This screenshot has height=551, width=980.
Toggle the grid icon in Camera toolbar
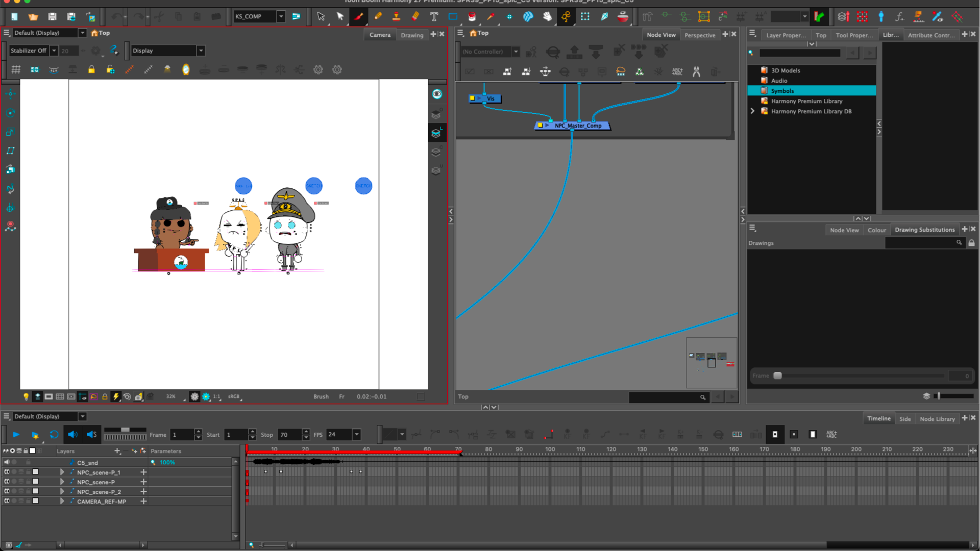coord(16,69)
